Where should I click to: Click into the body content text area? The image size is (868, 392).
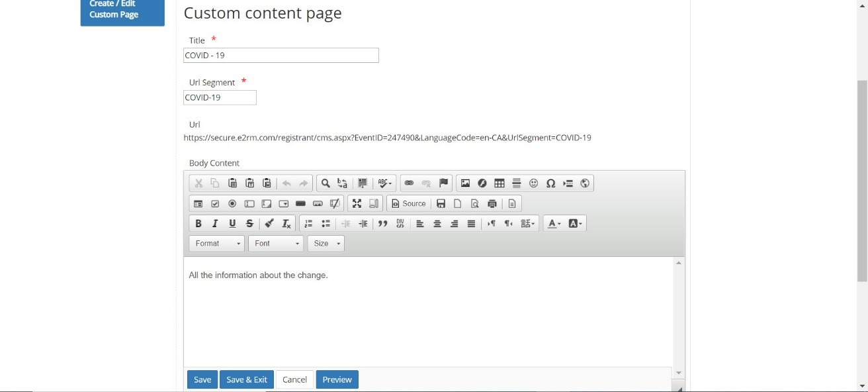pos(429,311)
